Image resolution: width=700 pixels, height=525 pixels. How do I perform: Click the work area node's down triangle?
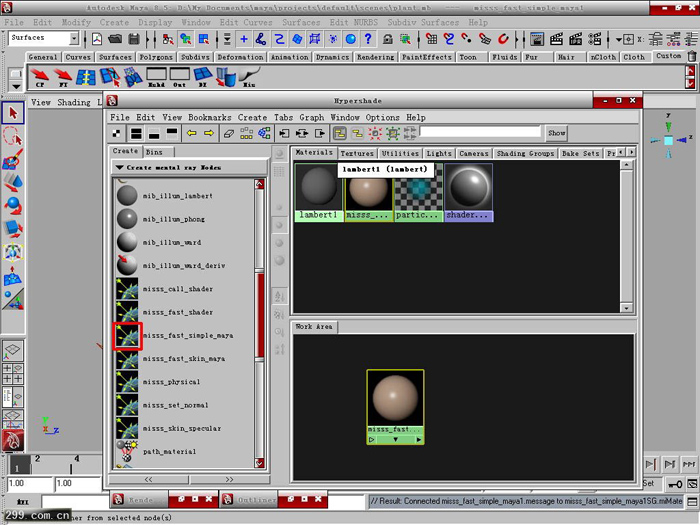tap(395, 440)
